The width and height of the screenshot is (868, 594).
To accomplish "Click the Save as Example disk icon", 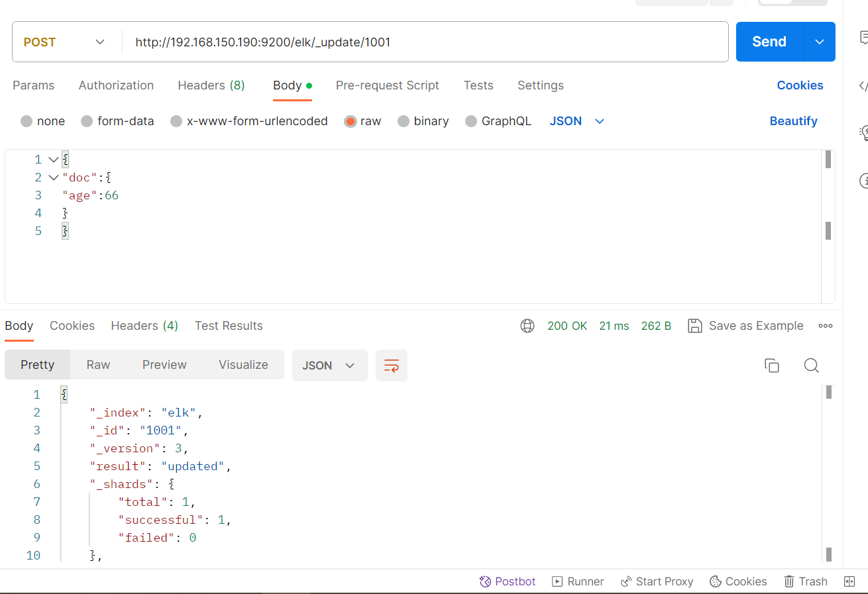I will (x=695, y=326).
